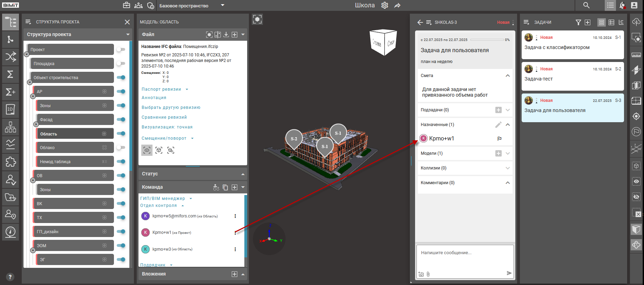Toggle visibility switch for Площадка
This screenshot has width=644, height=285.
click(x=121, y=63)
